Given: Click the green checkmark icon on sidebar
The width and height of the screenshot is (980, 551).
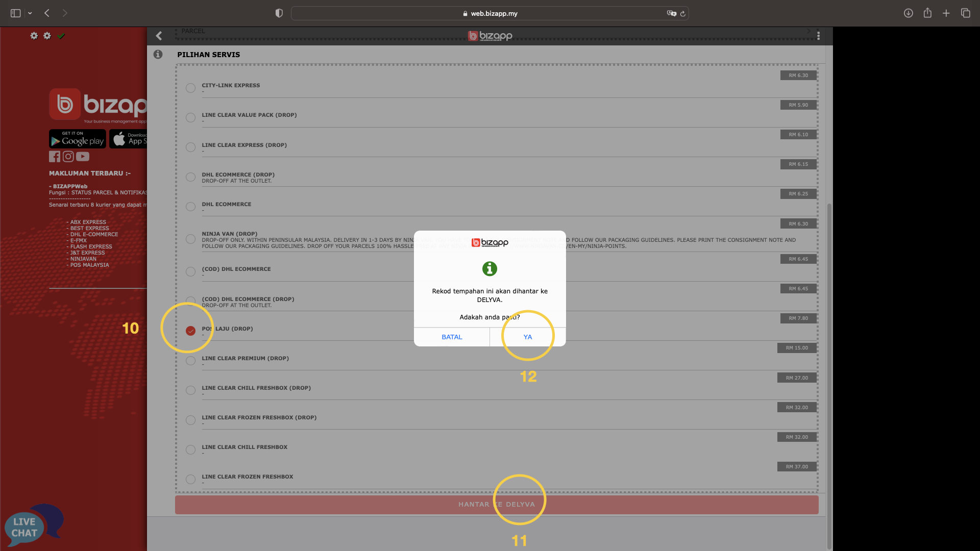Looking at the screenshot, I should click(61, 36).
